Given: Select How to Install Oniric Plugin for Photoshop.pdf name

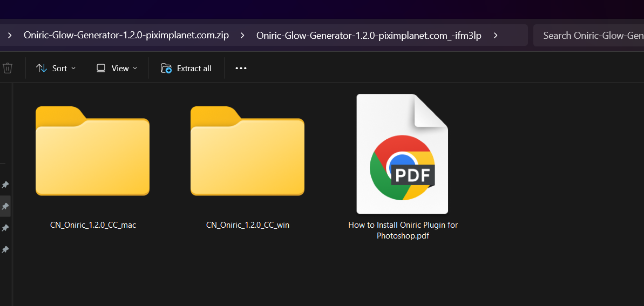Looking at the screenshot, I should pyautogui.click(x=403, y=231).
